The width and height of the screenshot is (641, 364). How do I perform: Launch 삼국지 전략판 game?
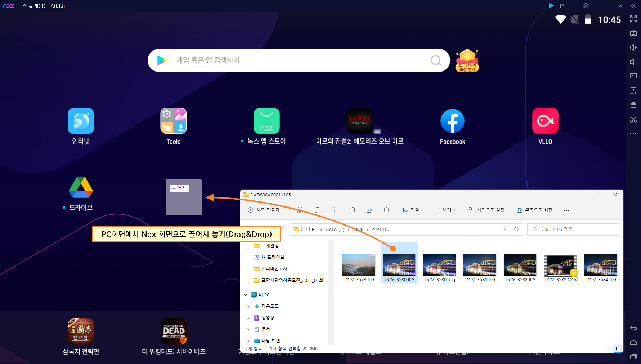(81, 331)
